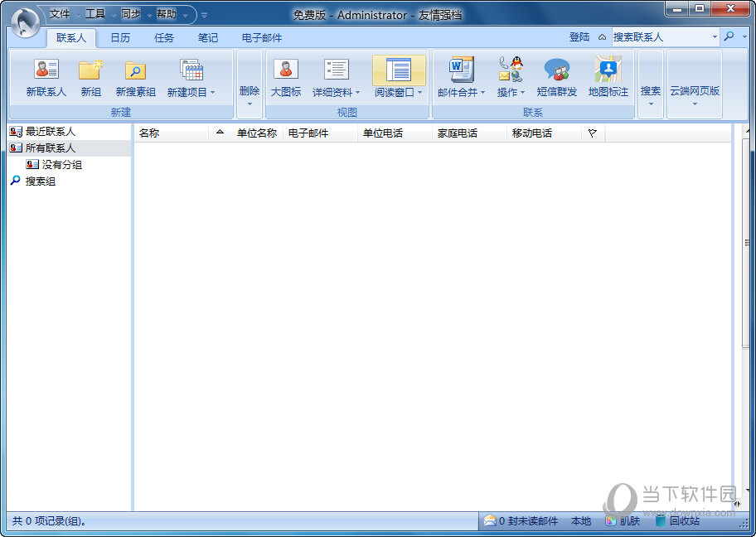Switch to the 电子邮件 tab
This screenshot has width=756, height=537.
pos(262,37)
